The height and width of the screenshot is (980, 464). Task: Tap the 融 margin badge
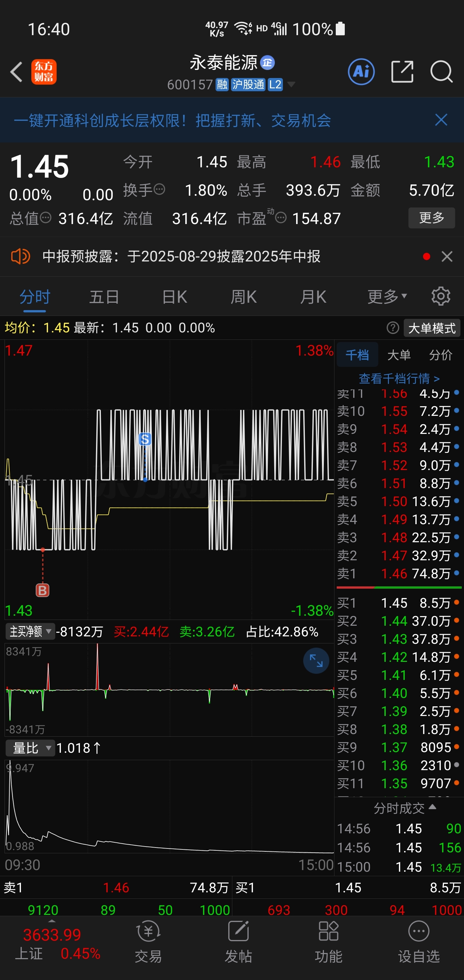222,84
